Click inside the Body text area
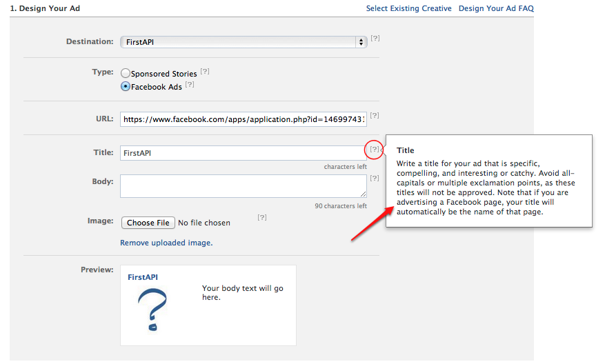605x364 pixels. pos(243,186)
